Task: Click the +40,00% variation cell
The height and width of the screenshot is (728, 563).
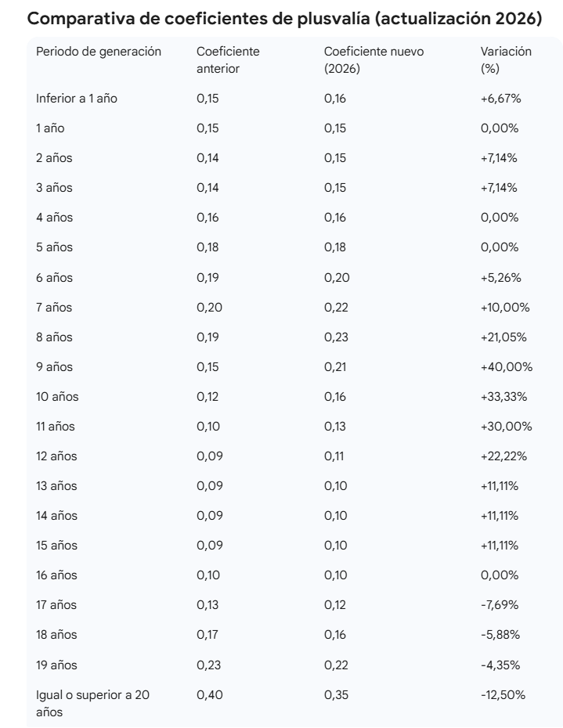Action: click(506, 366)
